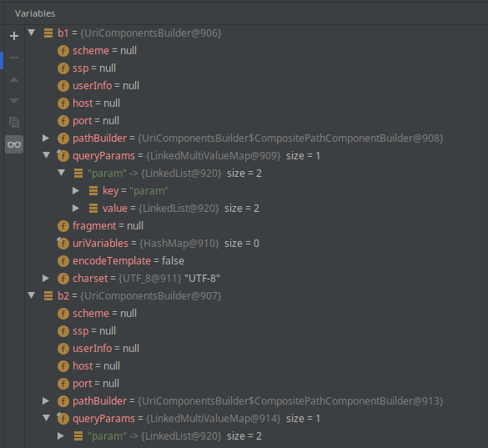Click field icon next to b2 port
The width and height of the screenshot is (488, 448).
[63, 384]
